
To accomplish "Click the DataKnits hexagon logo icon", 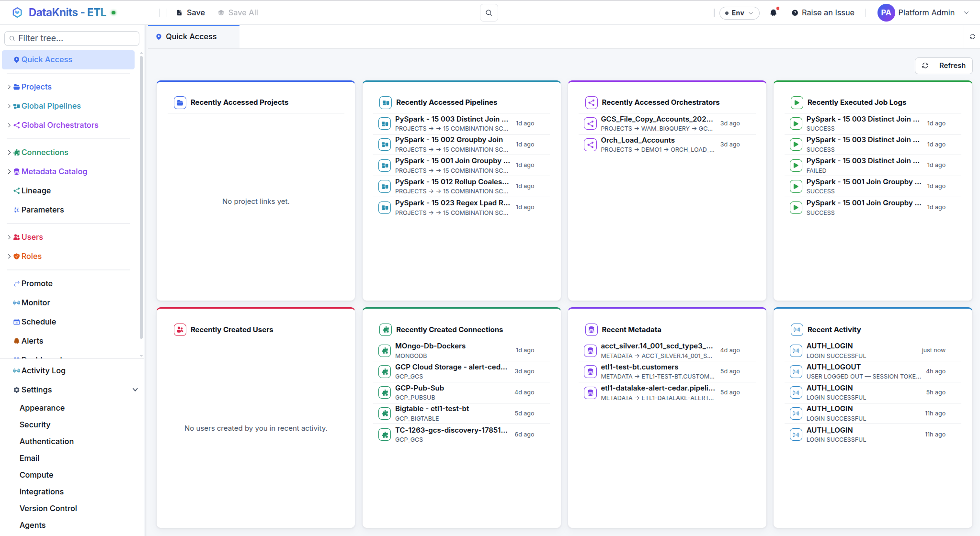I will (17, 12).
